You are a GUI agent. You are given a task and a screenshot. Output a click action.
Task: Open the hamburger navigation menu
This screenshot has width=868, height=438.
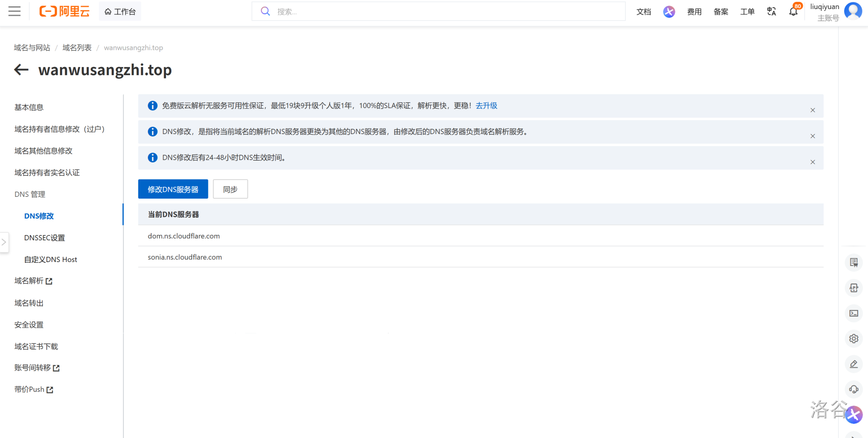(x=14, y=11)
